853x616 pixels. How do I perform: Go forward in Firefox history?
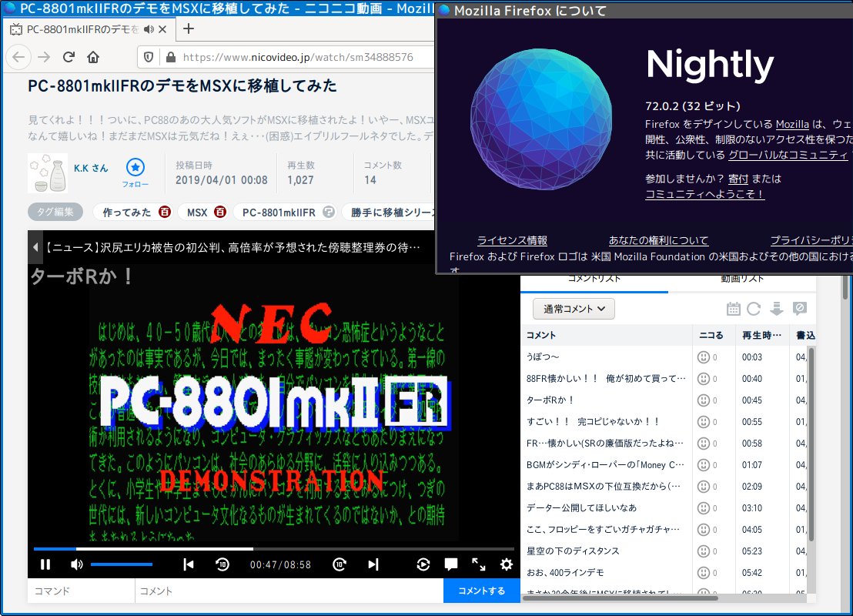pyautogui.click(x=44, y=57)
